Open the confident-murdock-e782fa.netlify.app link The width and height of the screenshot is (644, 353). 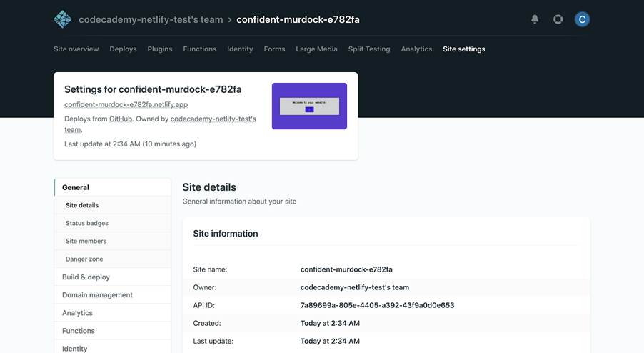point(126,104)
